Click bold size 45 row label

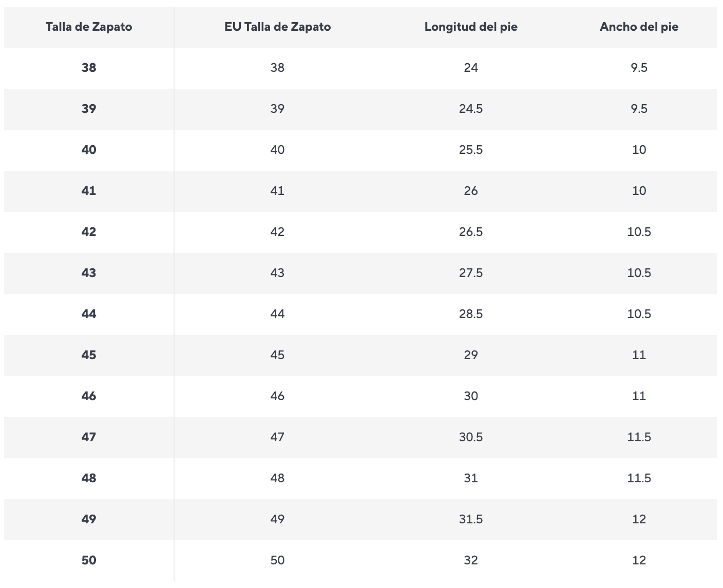89,355
